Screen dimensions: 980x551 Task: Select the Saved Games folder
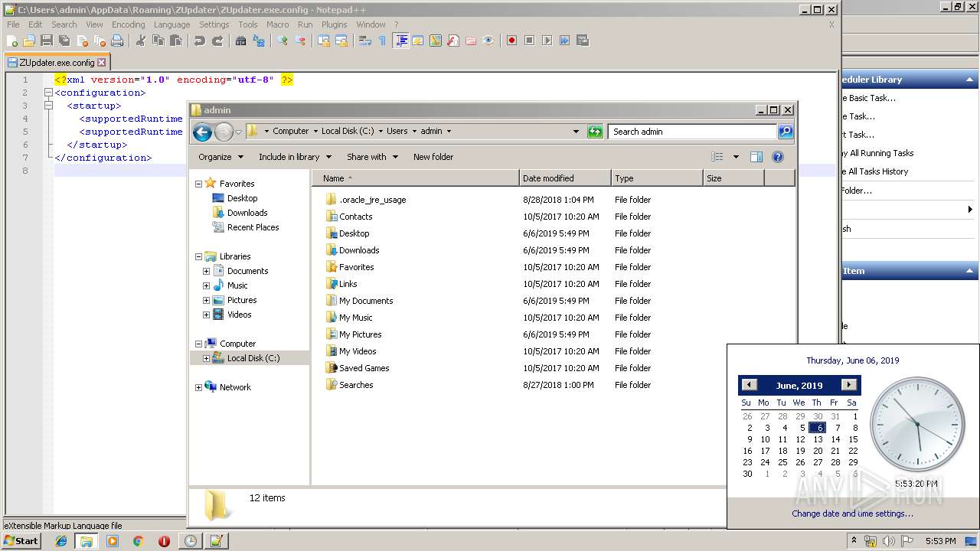(364, 368)
